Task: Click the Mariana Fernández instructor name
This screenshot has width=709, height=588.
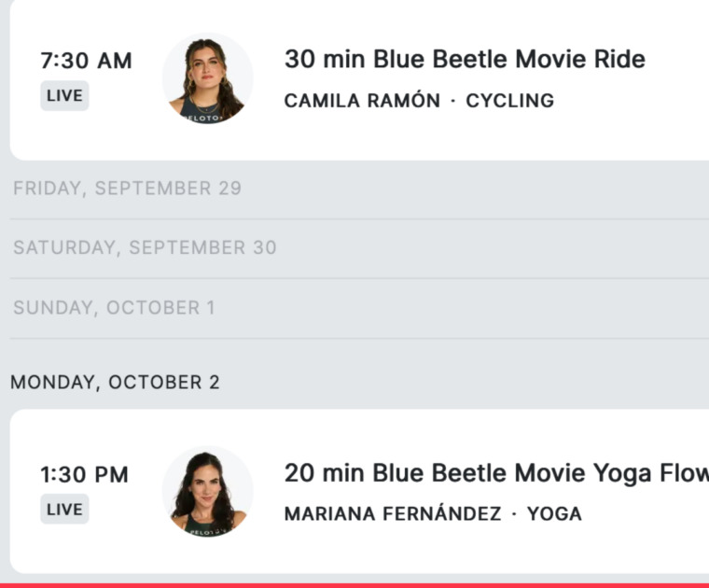Action: click(x=393, y=514)
